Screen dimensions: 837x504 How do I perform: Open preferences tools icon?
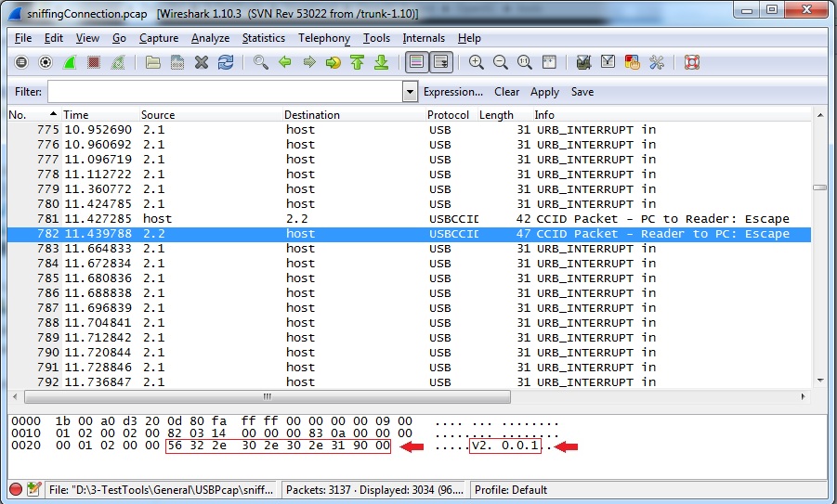click(x=657, y=62)
